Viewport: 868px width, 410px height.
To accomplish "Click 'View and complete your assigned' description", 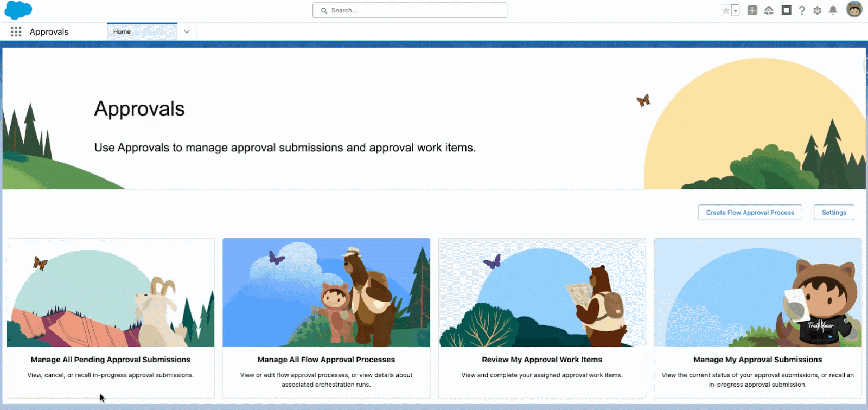I will click(x=542, y=375).
